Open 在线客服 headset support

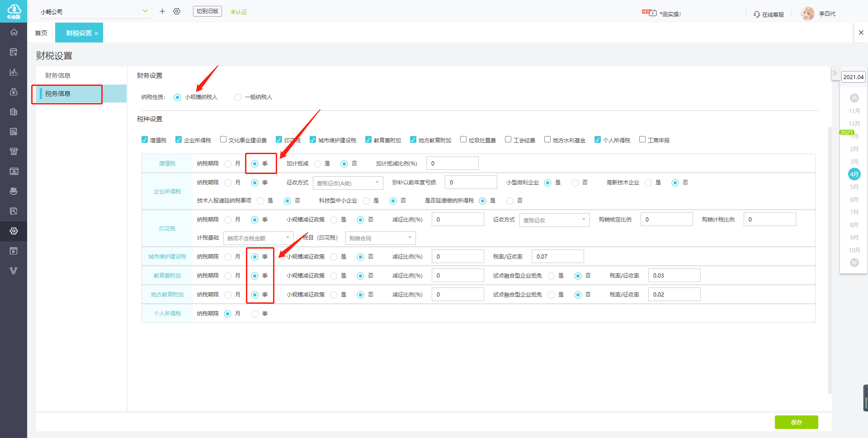click(x=769, y=14)
